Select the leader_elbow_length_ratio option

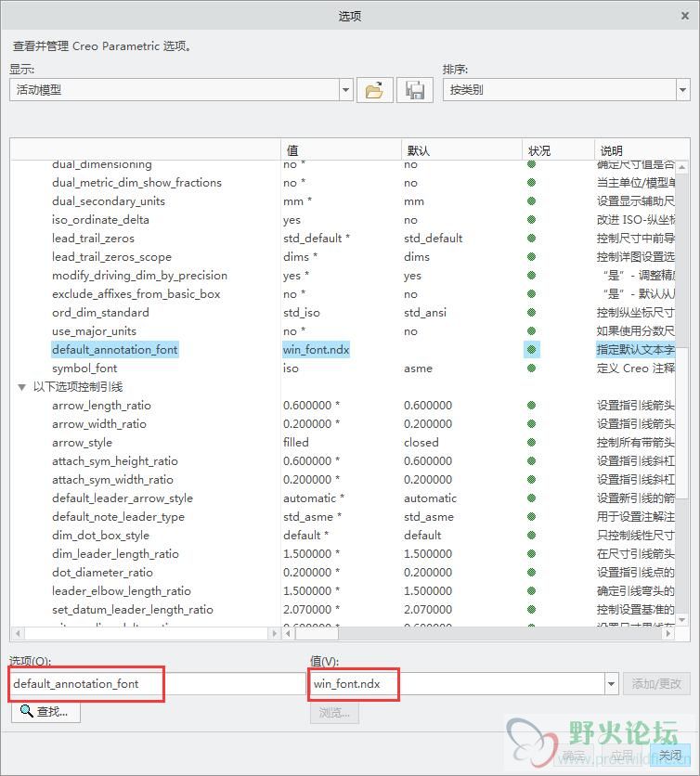click(122, 591)
